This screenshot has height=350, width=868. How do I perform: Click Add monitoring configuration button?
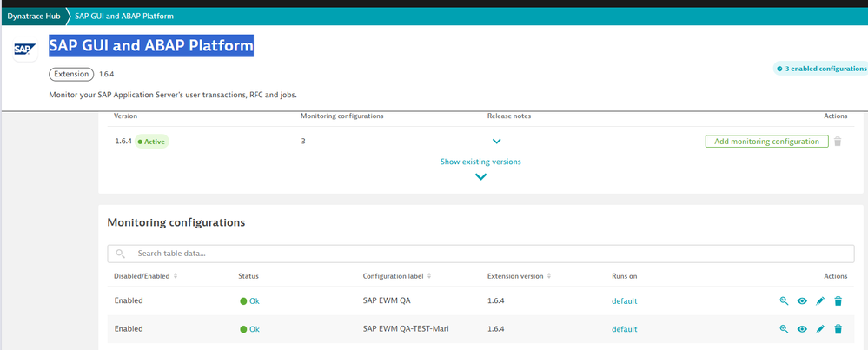[x=765, y=142]
